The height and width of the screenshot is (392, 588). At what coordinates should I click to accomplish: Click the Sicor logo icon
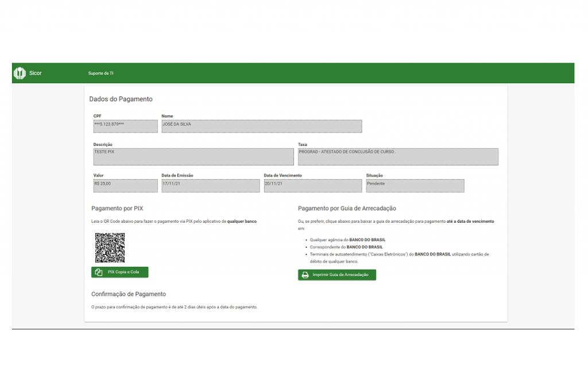click(x=20, y=73)
